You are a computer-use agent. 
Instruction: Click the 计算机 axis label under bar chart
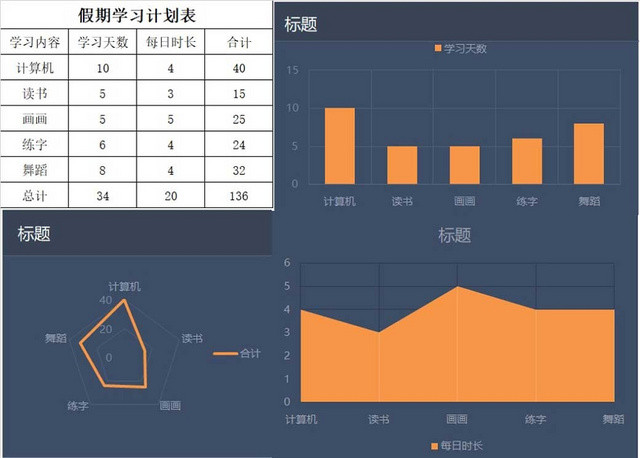[340, 201]
